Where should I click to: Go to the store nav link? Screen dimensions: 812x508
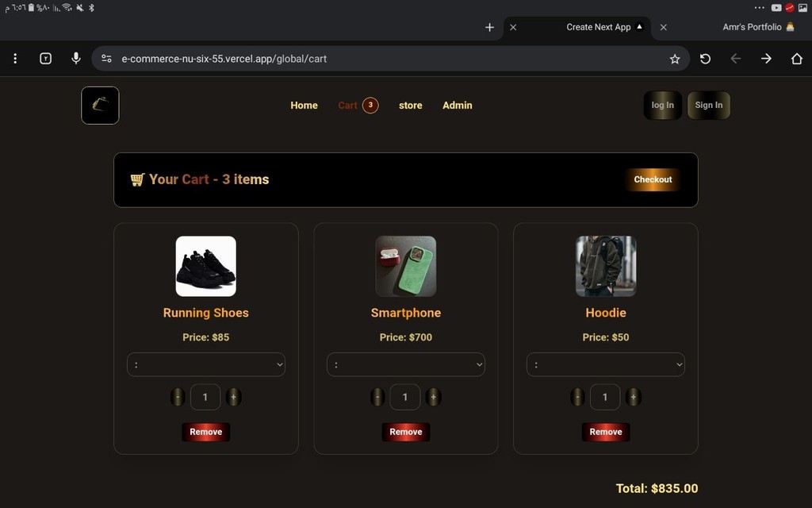[411, 106]
